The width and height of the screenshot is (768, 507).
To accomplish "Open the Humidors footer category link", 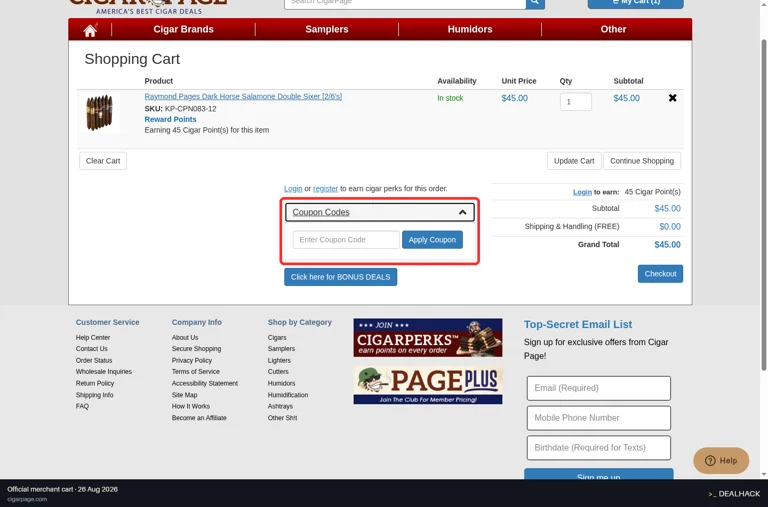I will click(282, 384).
